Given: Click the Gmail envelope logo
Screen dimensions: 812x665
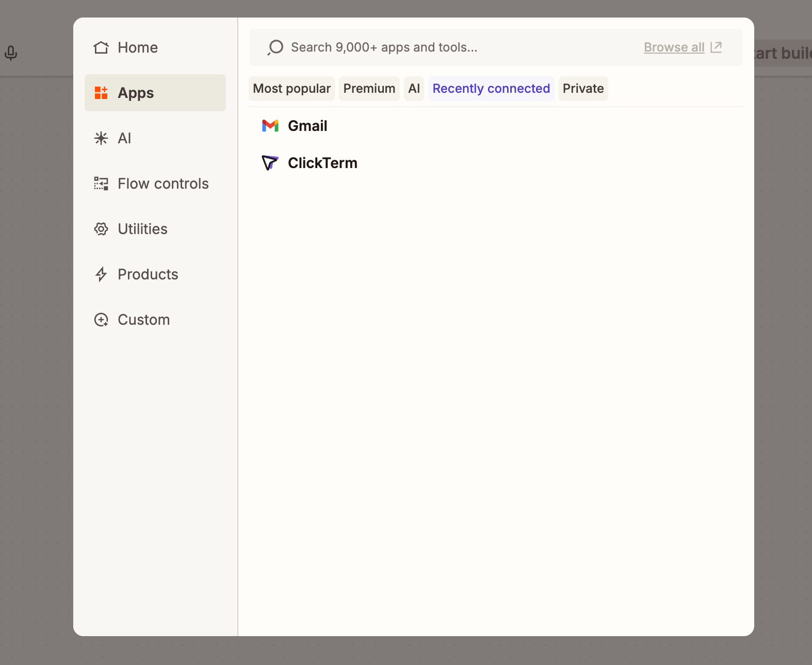Looking at the screenshot, I should (x=270, y=126).
